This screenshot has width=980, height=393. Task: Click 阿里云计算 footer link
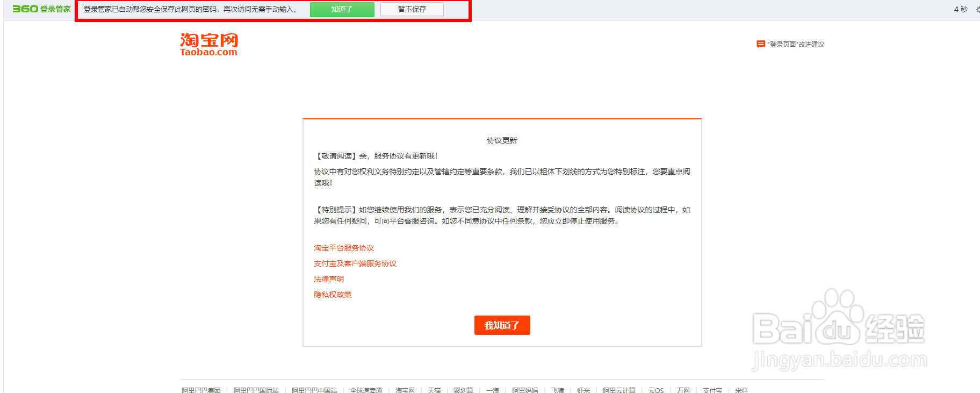pyautogui.click(x=619, y=390)
